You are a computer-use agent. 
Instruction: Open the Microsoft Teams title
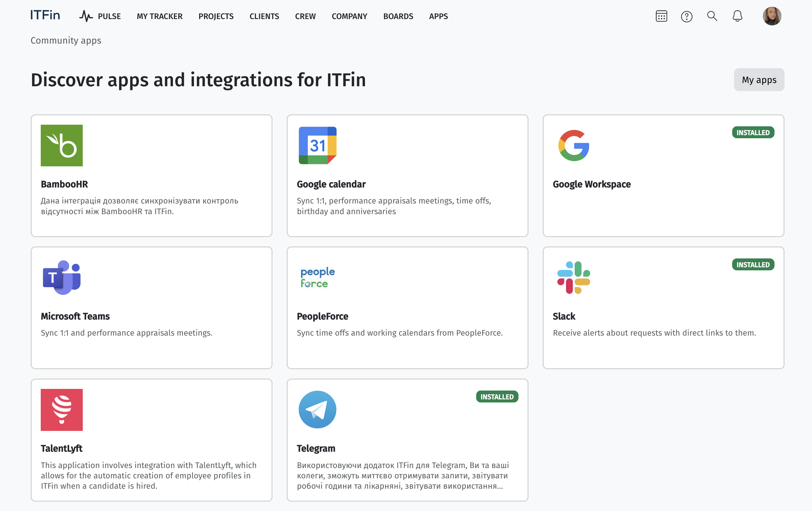pos(75,316)
